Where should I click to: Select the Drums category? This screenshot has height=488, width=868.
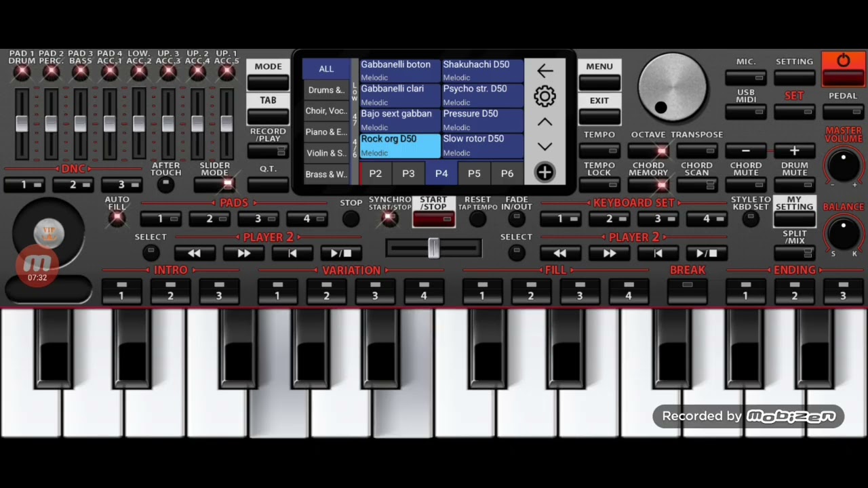click(326, 90)
